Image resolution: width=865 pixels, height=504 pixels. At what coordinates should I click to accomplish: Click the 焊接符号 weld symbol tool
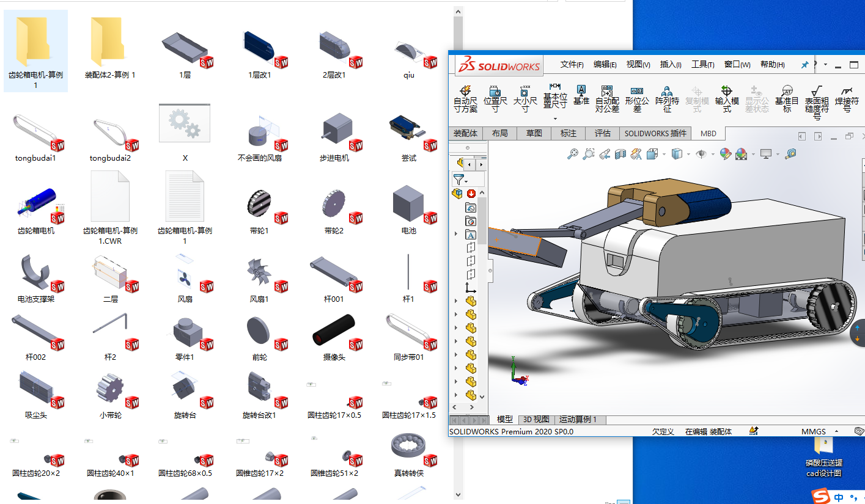coord(847,98)
